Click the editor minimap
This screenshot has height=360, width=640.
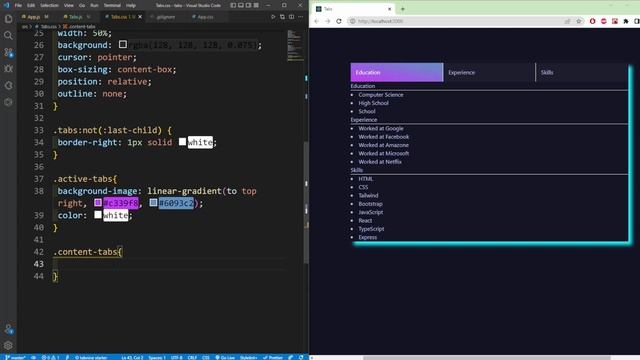point(295,45)
